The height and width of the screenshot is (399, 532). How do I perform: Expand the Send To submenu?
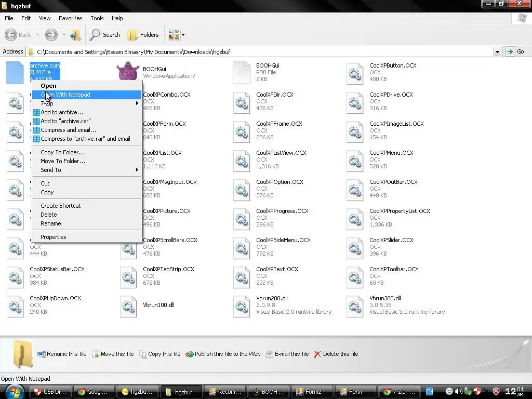pyautogui.click(x=87, y=170)
